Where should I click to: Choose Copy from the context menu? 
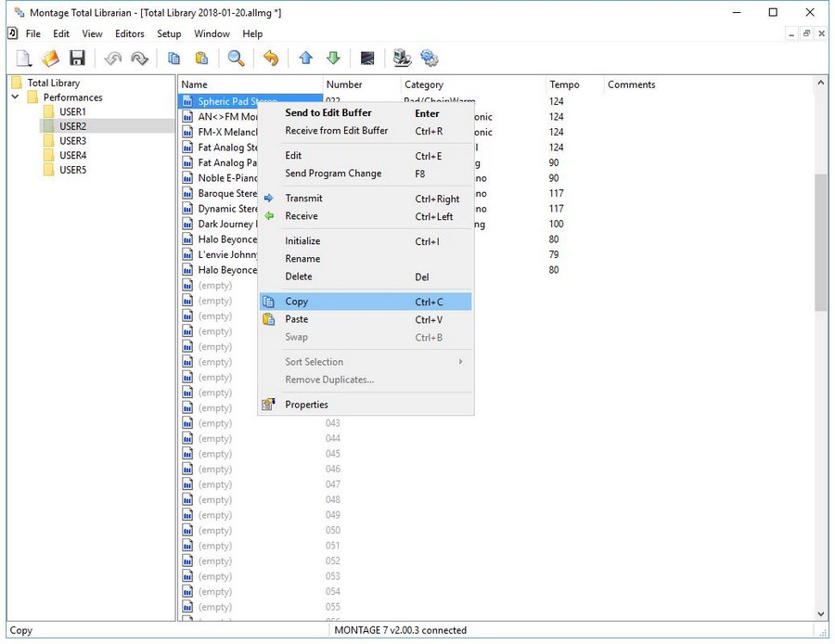[x=297, y=302]
